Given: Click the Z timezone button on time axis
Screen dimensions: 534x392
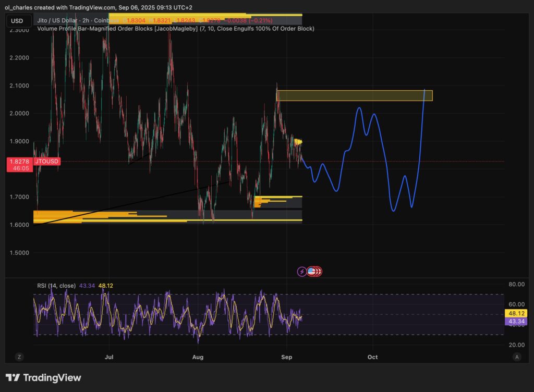Looking at the screenshot, I should pyautogui.click(x=19, y=357).
